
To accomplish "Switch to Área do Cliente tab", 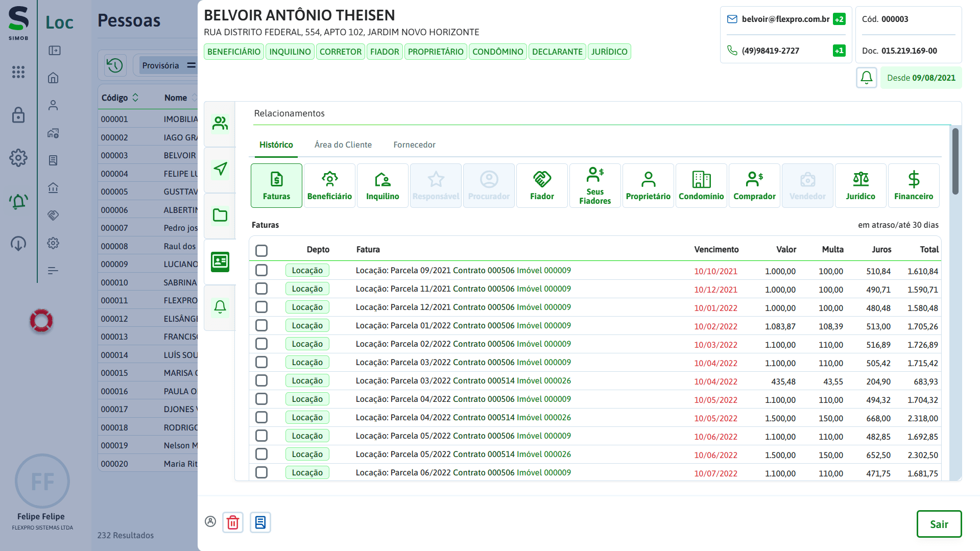I will click(x=343, y=145).
